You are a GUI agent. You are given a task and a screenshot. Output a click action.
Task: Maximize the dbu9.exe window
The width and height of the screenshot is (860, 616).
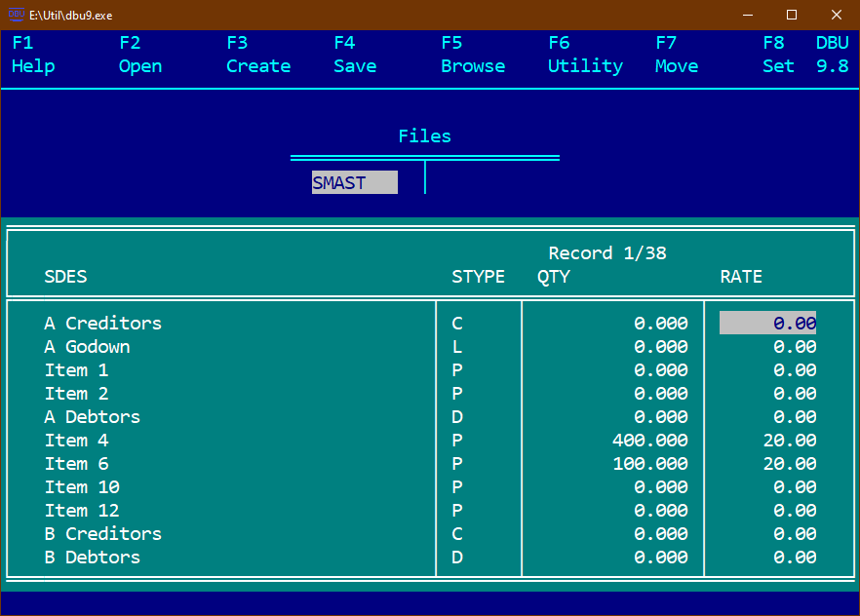click(792, 15)
